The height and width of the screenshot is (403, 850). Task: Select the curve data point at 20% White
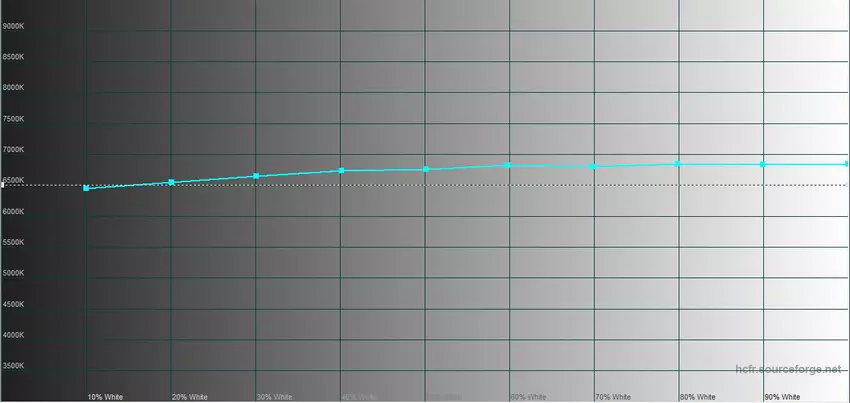[x=172, y=182]
